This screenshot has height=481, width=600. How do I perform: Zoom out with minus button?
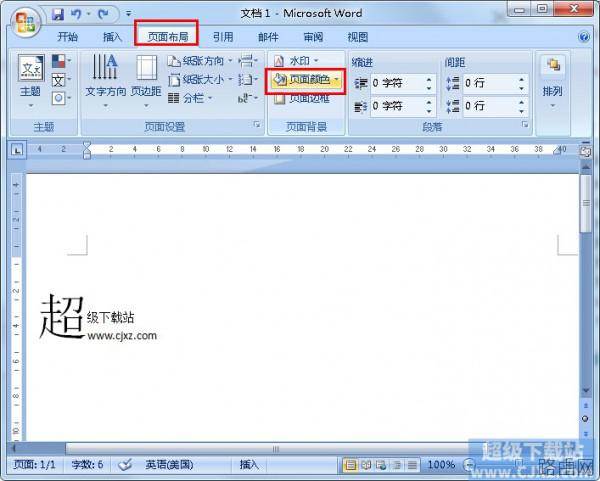coord(468,465)
